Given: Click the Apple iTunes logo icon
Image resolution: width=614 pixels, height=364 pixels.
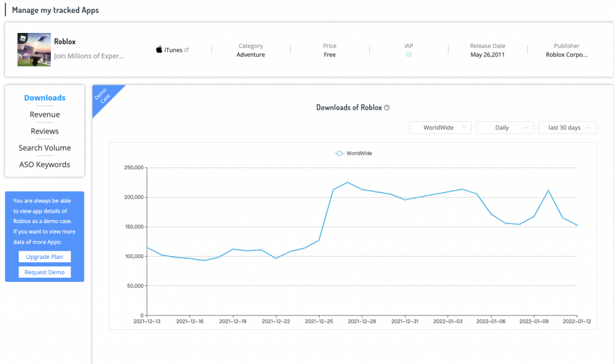Looking at the screenshot, I should coord(159,50).
